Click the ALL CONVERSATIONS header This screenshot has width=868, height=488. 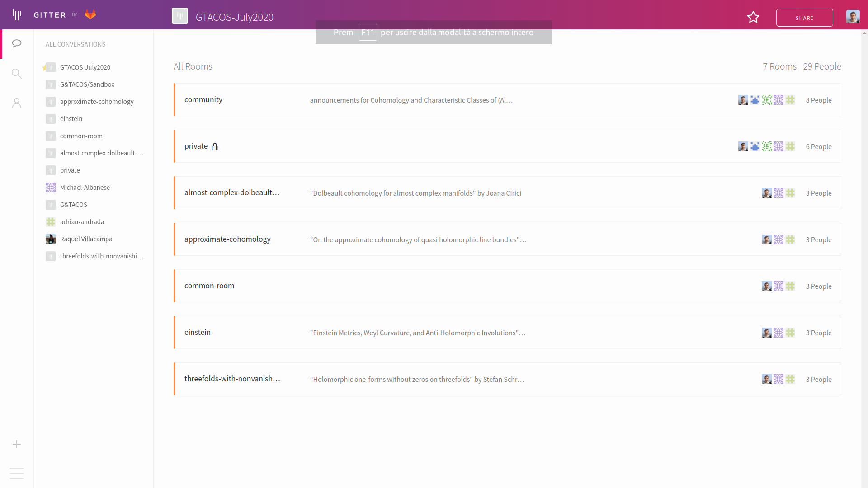pos(75,44)
